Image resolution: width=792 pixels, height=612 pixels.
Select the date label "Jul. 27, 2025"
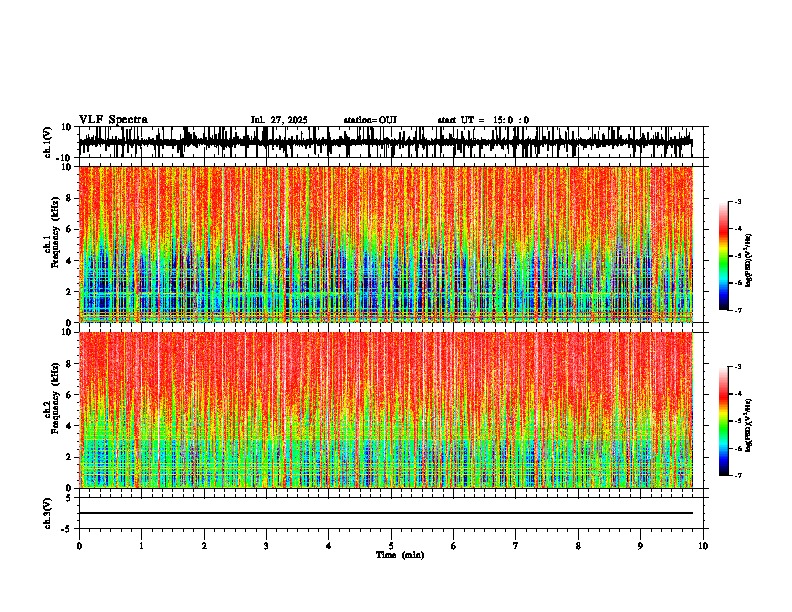pyautogui.click(x=279, y=120)
